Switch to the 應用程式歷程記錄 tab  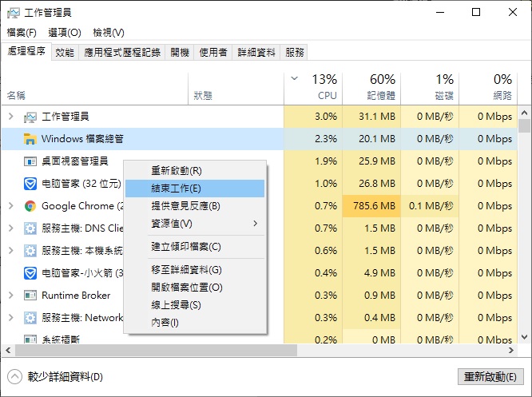pos(121,52)
